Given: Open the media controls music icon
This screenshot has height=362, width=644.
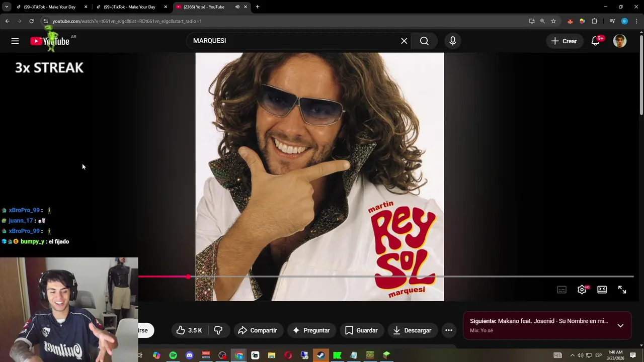Looking at the screenshot, I should tap(612, 21).
